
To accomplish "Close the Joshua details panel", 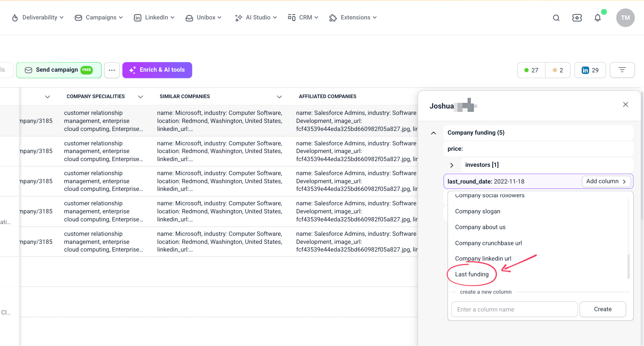I will [626, 105].
